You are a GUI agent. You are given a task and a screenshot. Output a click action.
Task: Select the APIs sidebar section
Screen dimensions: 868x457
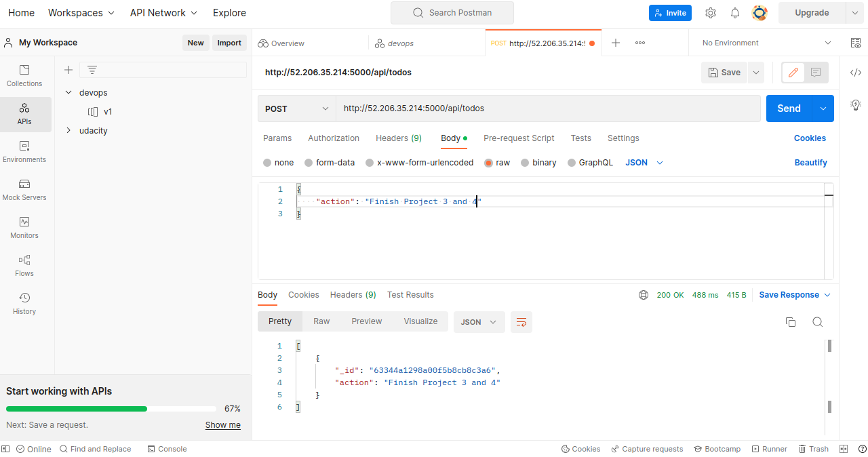pos(24,113)
